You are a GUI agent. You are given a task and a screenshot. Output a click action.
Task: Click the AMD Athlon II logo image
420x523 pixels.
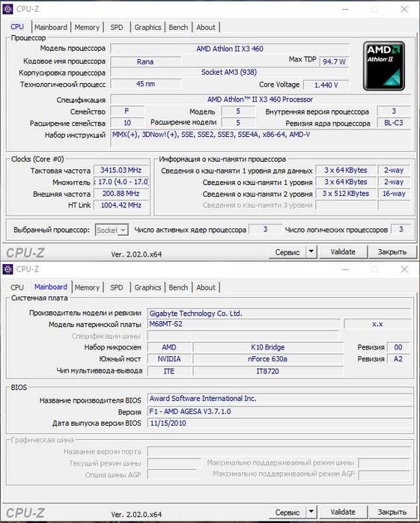[384, 66]
